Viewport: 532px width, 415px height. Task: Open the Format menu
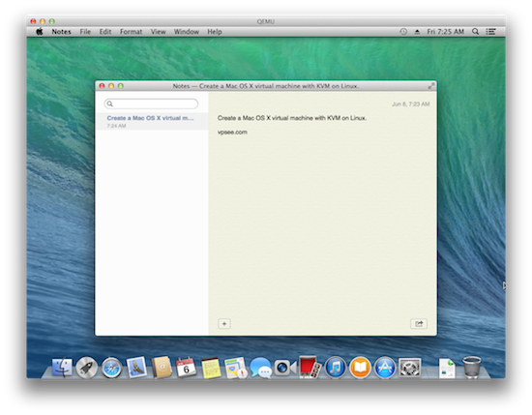click(x=131, y=32)
